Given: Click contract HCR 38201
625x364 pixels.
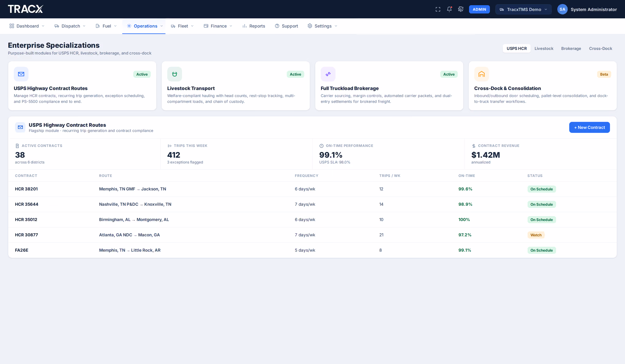Looking at the screenshot, I should [x=26, y=189].
